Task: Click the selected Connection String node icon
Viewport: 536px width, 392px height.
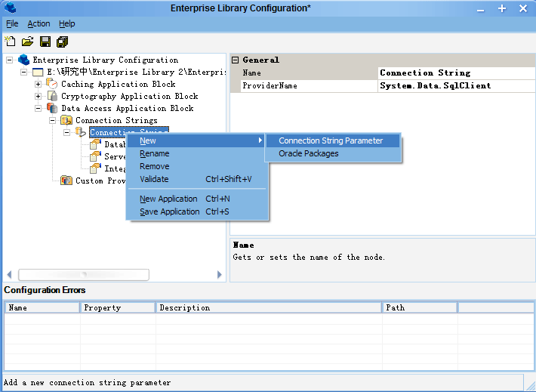Action: pyautogui.click(x=80, y=132)
